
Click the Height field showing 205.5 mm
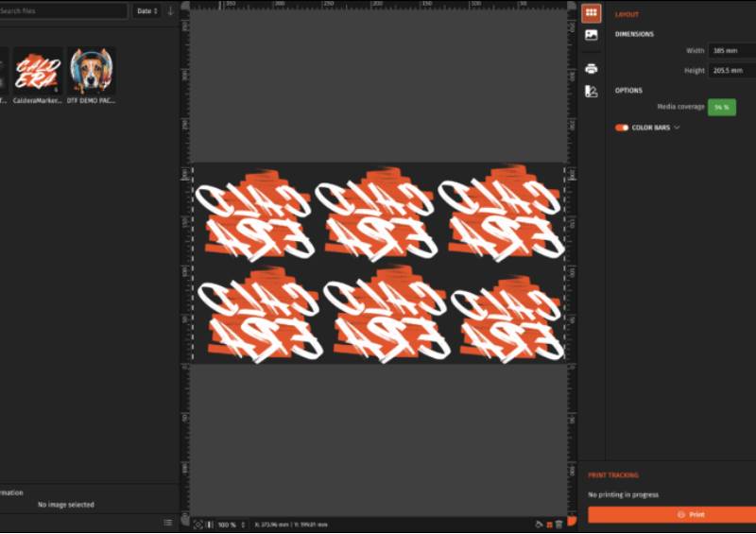click(x=730, y=70)
